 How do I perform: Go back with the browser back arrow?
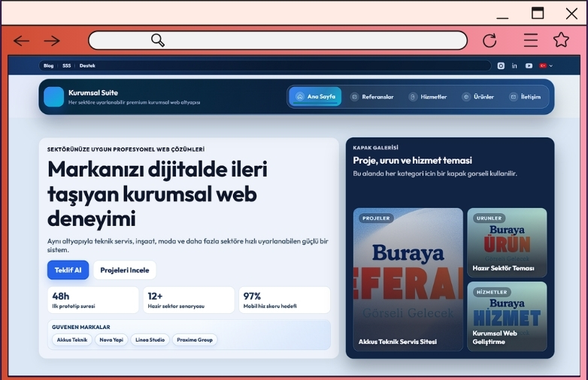[x=21, y=41]
